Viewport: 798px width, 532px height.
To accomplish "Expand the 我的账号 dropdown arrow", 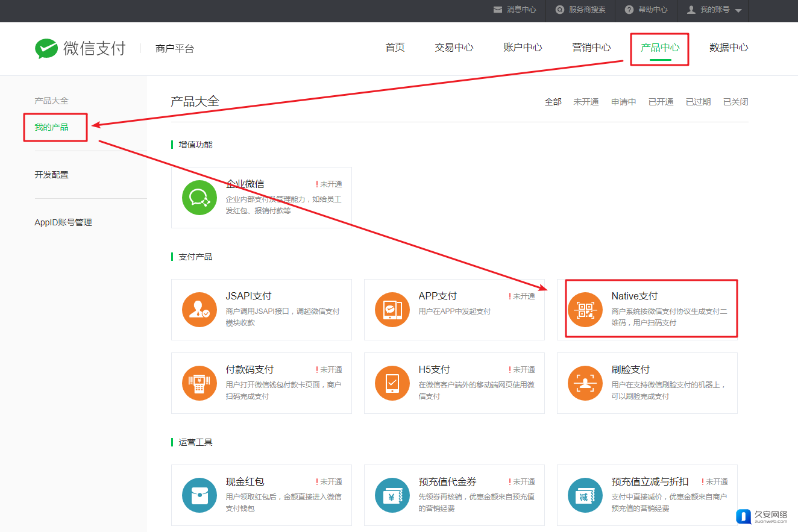I will (738, 11).
